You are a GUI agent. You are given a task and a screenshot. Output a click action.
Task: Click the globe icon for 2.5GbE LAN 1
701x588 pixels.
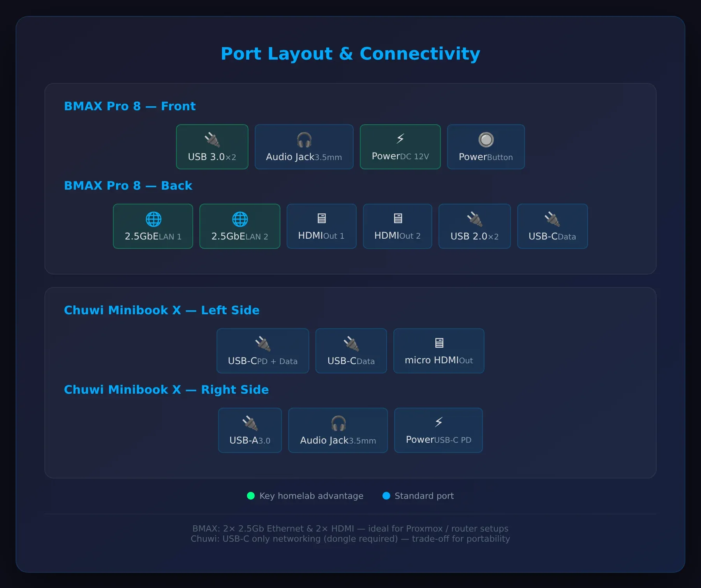153,219
